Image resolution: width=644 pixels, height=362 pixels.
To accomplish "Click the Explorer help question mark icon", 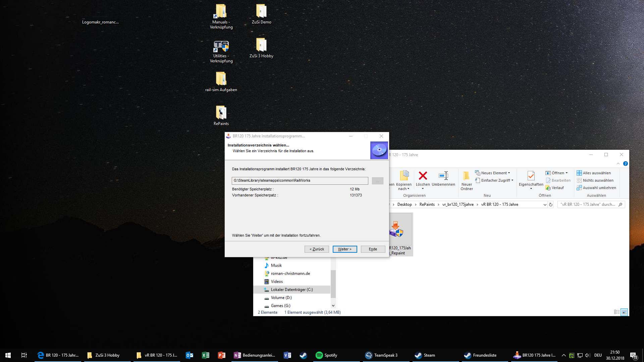I will click(x=625, y=164).
